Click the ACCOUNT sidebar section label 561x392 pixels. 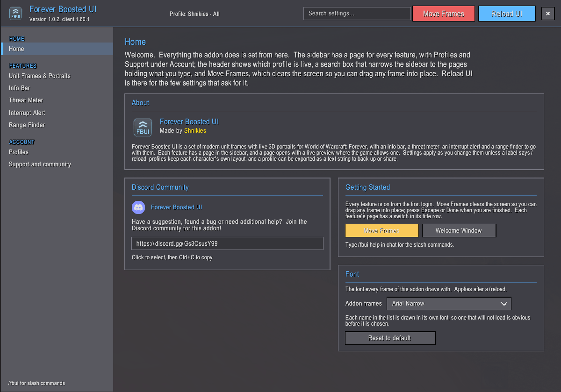(22, 142)
